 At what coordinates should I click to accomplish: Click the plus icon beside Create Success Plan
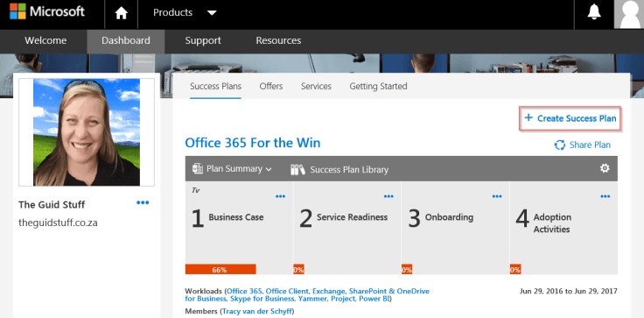click(x=528, y=118)
